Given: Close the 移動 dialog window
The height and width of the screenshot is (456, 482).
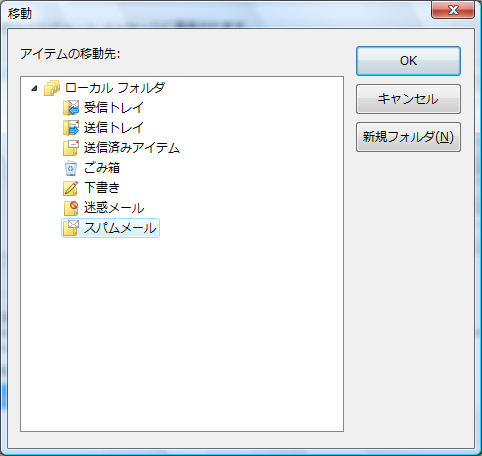Looking at the screenshot, I should tap(453, 10).
